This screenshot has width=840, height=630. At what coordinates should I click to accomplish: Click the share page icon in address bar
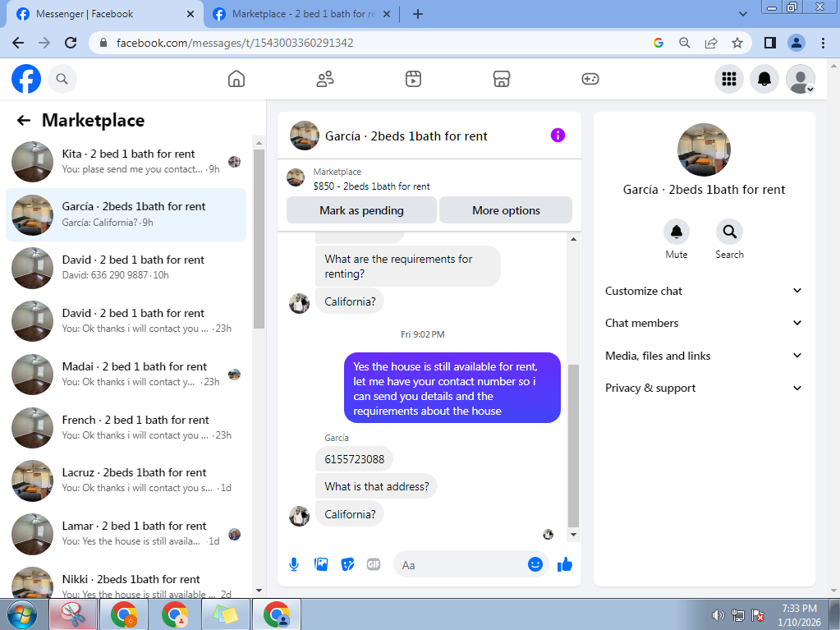711,43
